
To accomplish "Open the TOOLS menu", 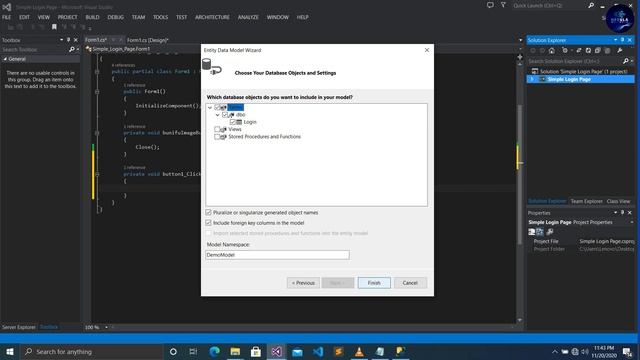I will pos(160,17).
